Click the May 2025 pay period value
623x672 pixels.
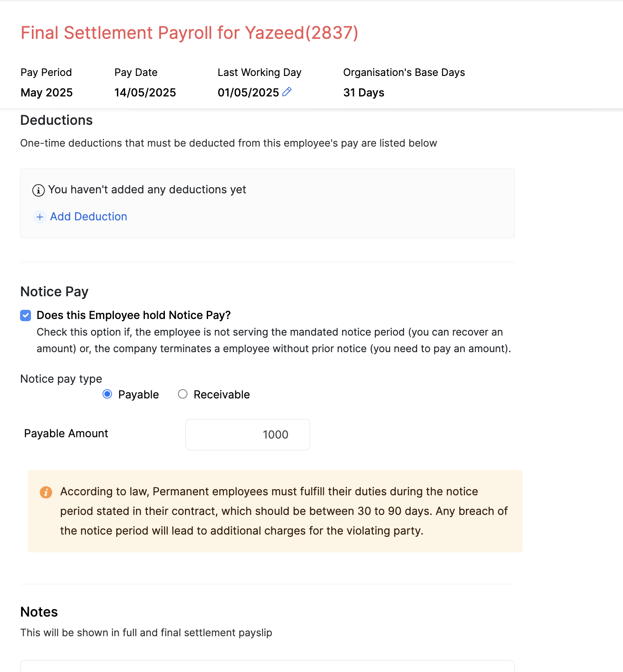47,93
